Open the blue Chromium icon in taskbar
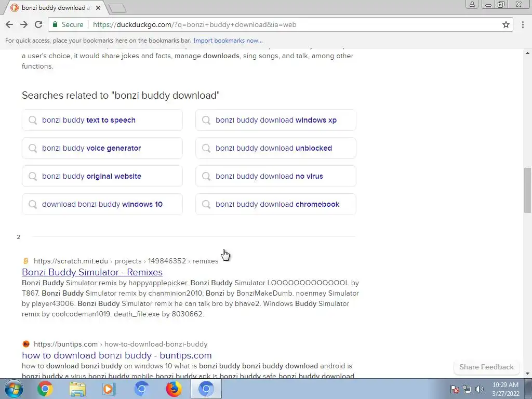The height and width of the screenshot is (399, 532). tap(141, 389)
